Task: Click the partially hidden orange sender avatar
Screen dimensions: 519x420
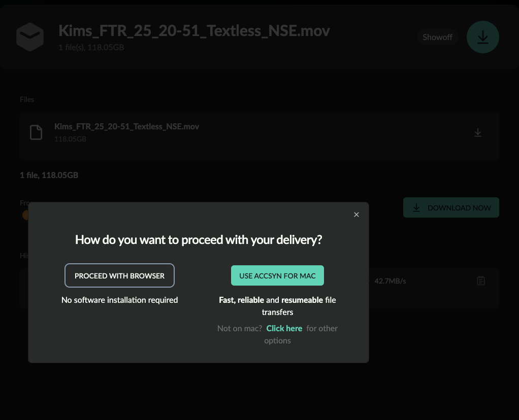Action: pos(25,215)
